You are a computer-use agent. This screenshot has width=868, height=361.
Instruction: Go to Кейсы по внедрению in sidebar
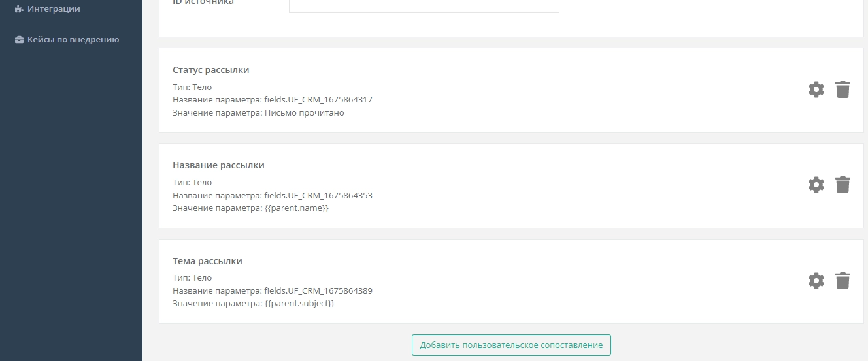73,40
